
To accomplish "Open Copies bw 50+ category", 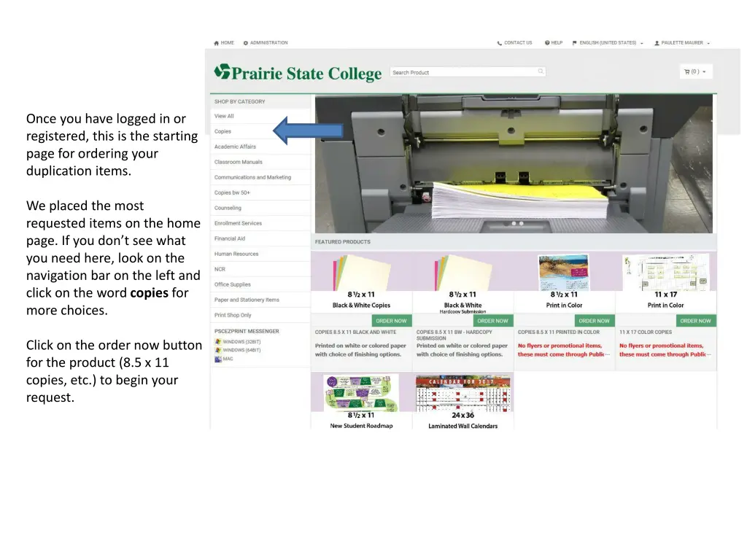I will 232,192.
